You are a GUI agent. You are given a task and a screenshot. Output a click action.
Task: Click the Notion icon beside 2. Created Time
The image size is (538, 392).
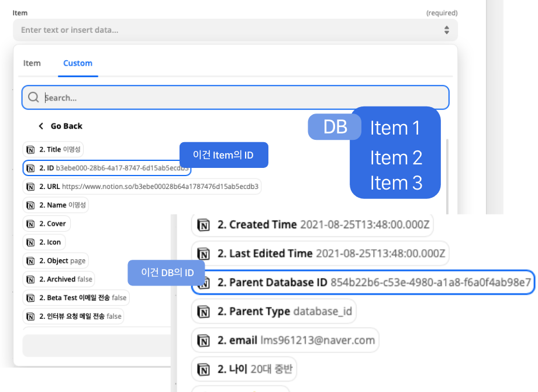pyautogui.click(x=204, y=225)
